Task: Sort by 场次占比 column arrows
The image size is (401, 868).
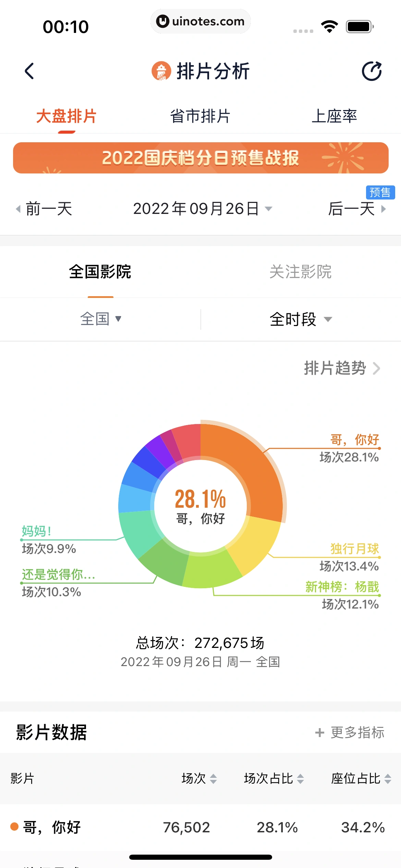Action: pyautogui.click(x=300, y=779)
